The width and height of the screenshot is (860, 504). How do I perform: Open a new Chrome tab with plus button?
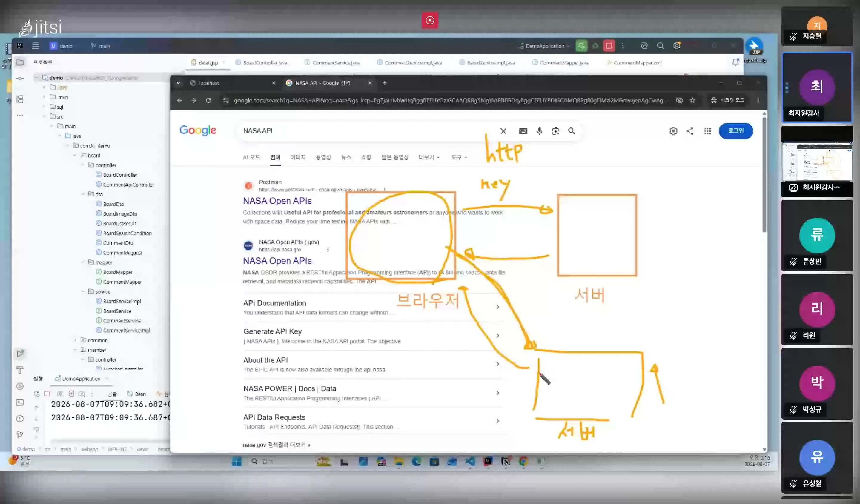[x=385, y=83]
